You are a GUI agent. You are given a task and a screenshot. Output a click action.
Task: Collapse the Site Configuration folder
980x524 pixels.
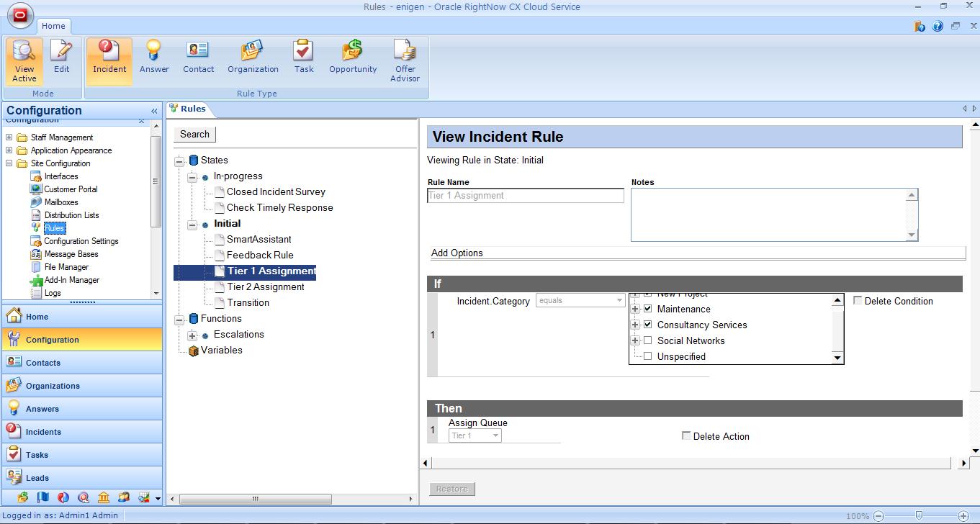[9, 163]
